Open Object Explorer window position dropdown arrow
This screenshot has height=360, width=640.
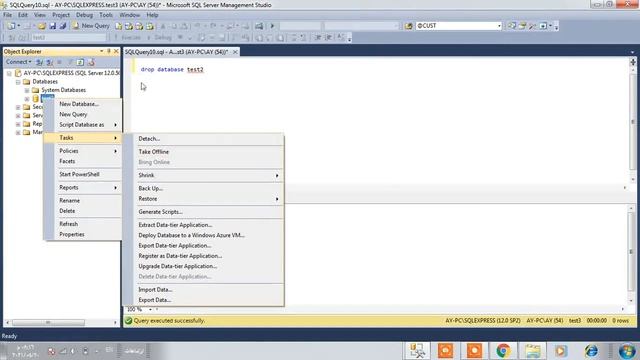coord(101,51)
